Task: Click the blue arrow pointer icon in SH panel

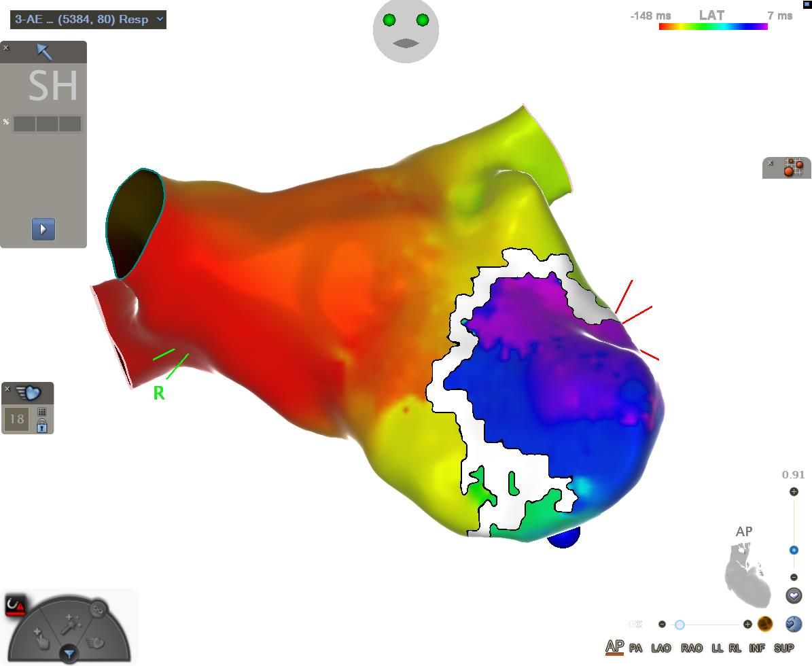Action: coord(44,52)
